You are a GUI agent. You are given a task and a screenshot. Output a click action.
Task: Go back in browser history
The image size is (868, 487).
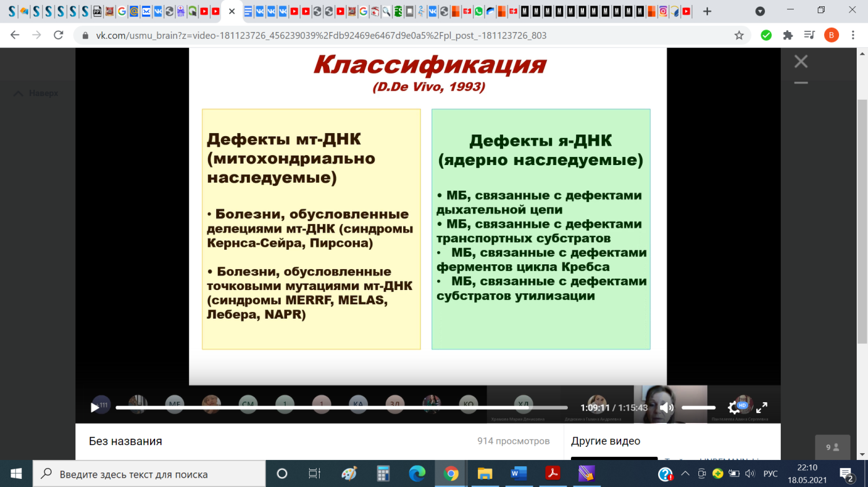coord(15,36)
